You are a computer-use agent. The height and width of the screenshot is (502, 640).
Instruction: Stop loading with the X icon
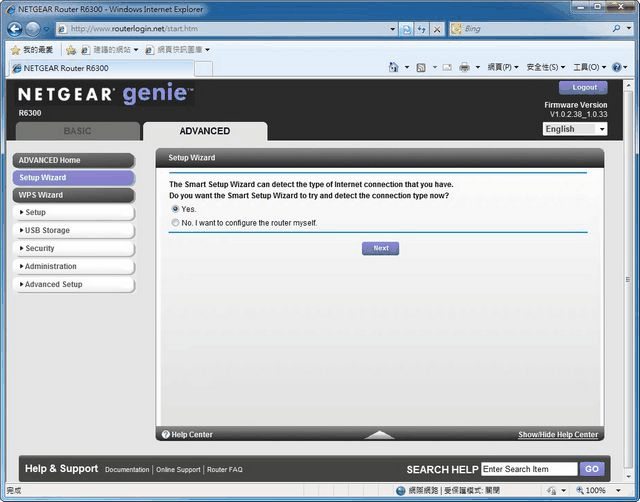coord(437,29)
